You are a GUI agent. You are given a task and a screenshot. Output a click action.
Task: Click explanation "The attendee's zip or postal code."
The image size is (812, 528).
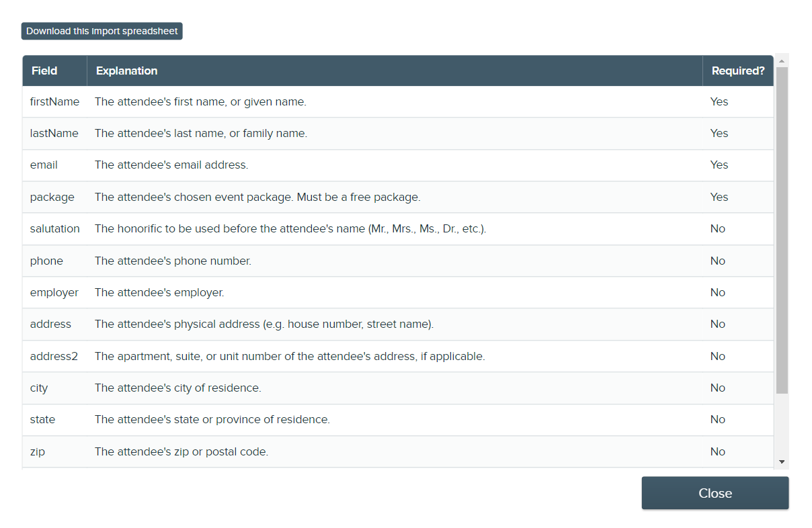tap(181, 452)
